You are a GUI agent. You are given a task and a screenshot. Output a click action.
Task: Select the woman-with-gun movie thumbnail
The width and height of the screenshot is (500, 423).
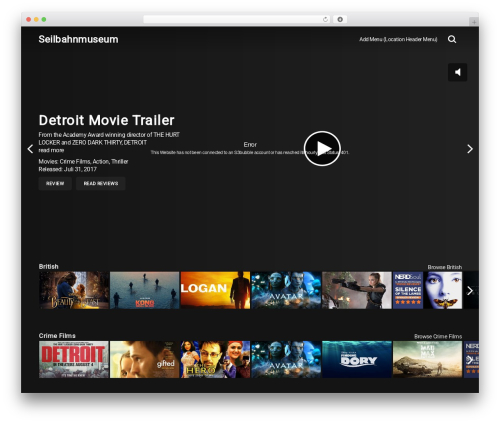coord(357,290)
